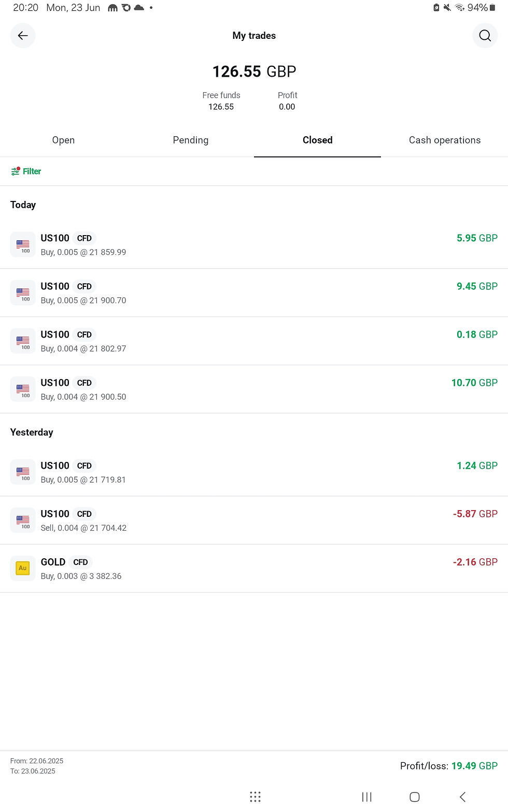Open the Filter options

click(26, 171)
